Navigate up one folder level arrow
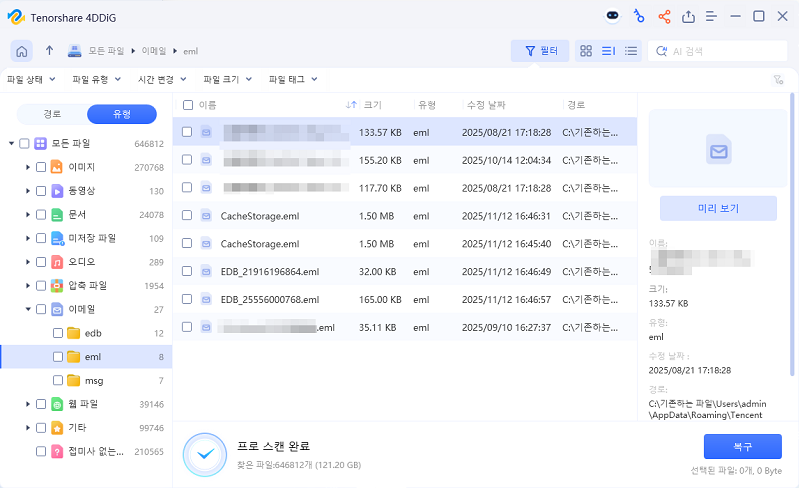799x488 pixels. tap(49, 50)
